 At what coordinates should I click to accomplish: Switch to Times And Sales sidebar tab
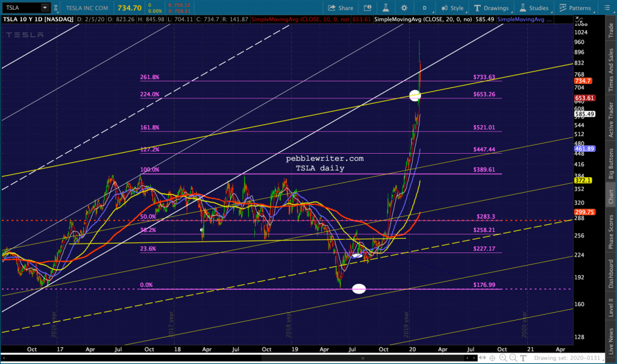(x=611, y=70)
